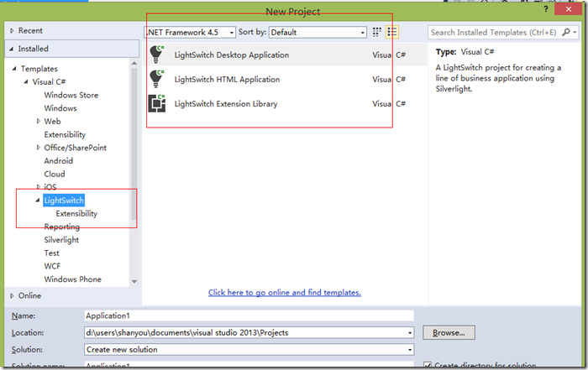588x370 pixels.
Task: Select the Silverlight category
Action: point(61,240)
